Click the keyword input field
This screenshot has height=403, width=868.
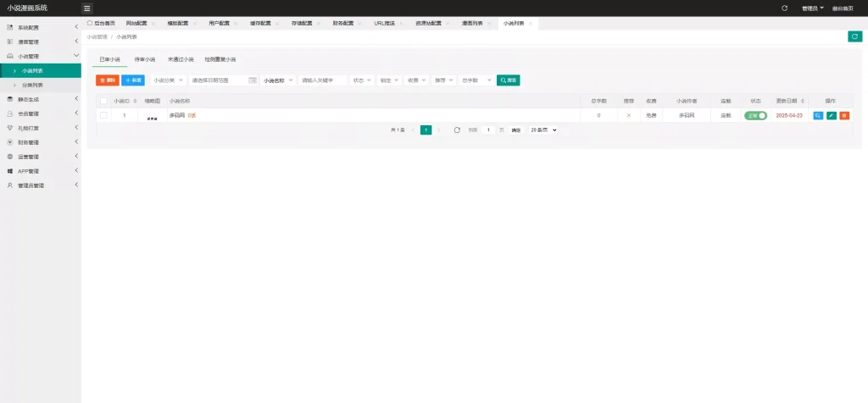click(x=323, y=80)
